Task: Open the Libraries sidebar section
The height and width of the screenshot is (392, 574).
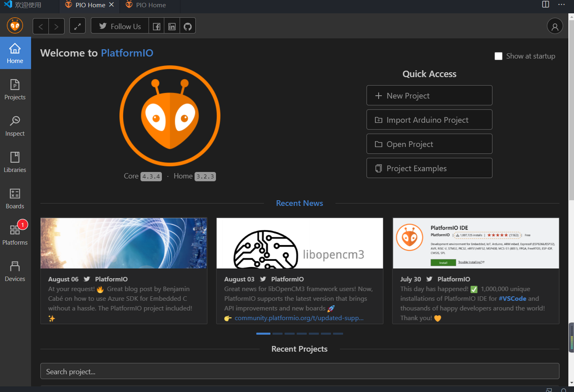Action: (x=15, y=162)
